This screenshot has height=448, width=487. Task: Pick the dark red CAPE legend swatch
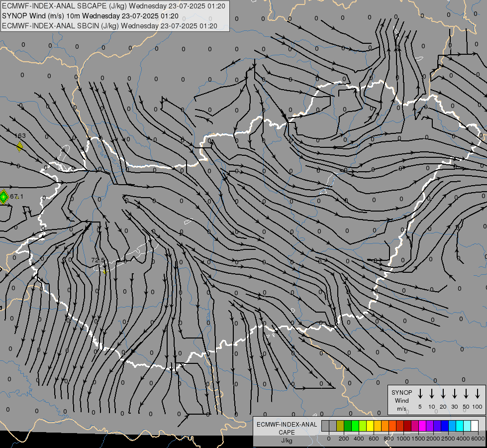click(x=407, y=426)
